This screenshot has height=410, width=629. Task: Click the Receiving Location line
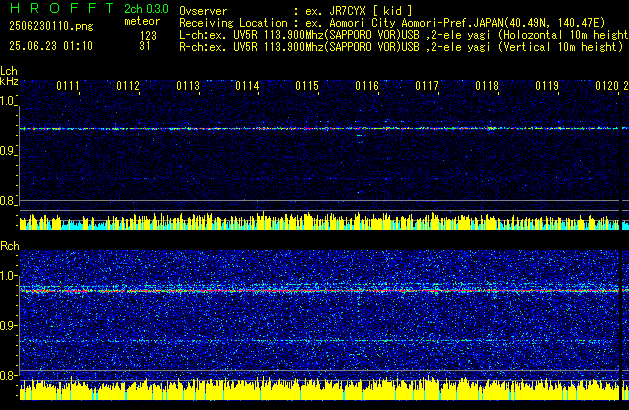(392, 23)
